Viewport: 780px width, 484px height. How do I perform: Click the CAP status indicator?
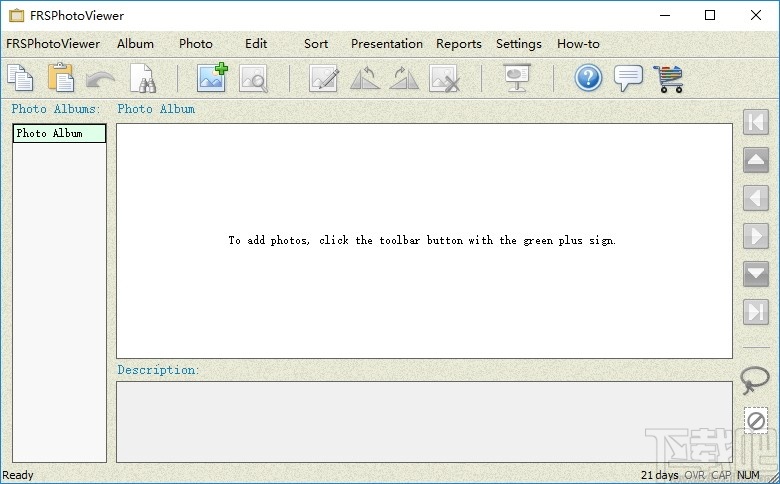(721, 475)
